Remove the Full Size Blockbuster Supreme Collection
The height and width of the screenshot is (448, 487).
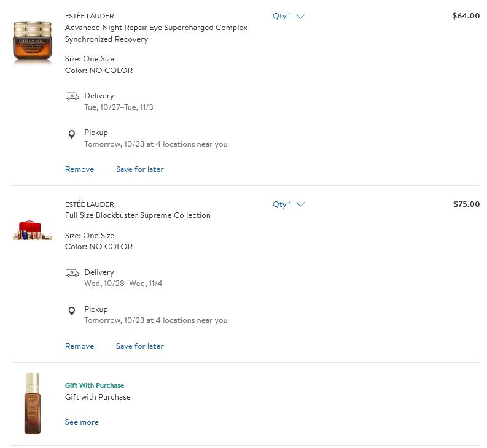pos(79,346)
